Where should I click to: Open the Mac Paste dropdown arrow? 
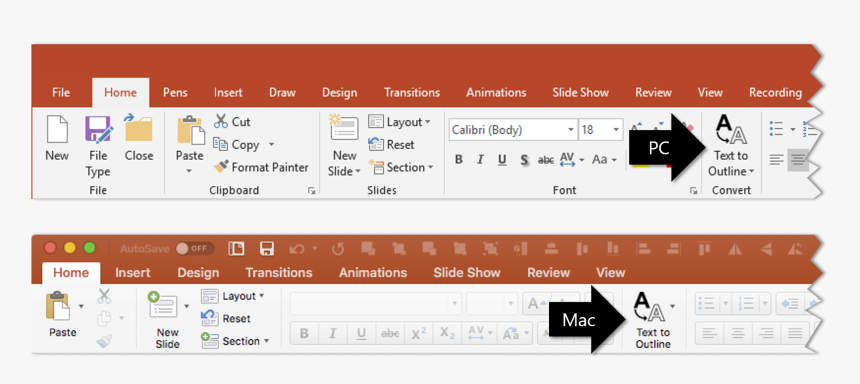pyautogui.click(x=81, y=306)
